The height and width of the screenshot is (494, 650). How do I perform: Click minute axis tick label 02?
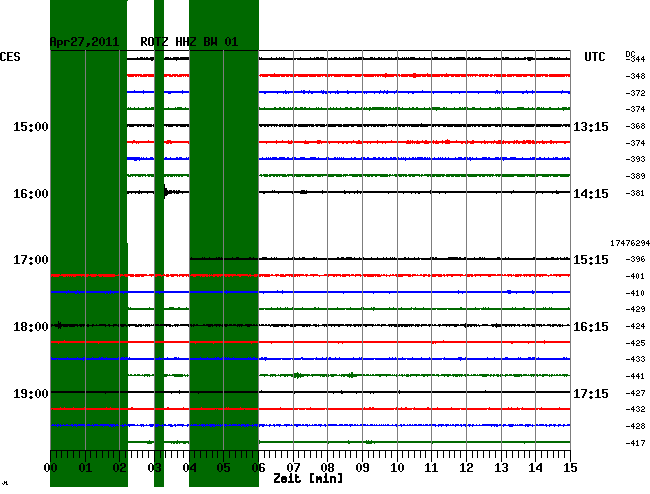click(120, 468)
